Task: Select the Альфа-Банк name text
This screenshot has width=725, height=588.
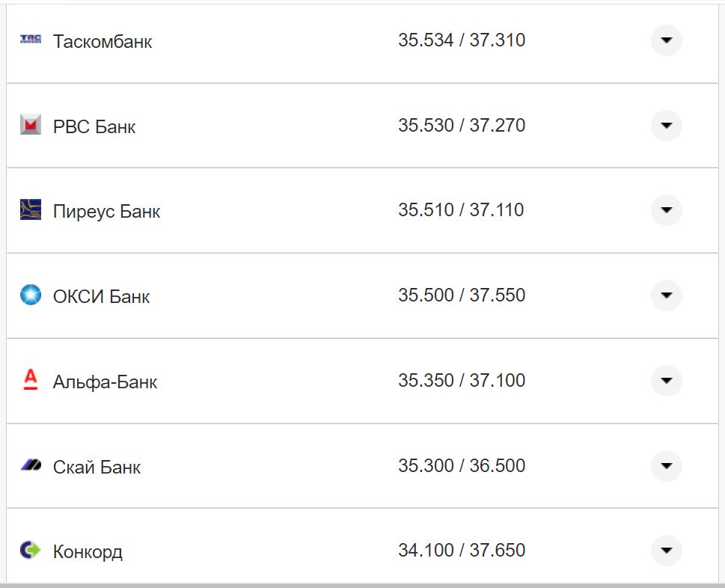Action: pos(105,382)
